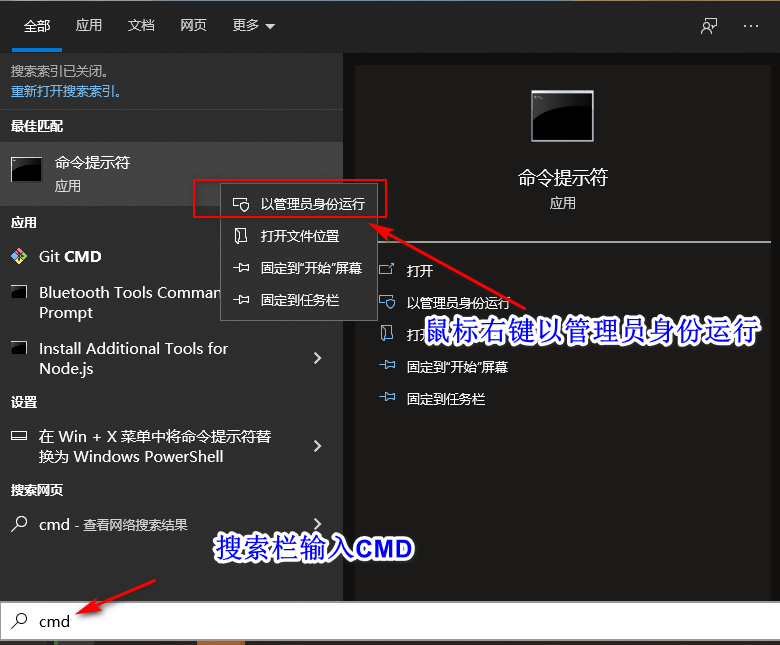780x645 pixels.
Task: Choose 固定到任务栏 in context menu
Action: point(298,300)
